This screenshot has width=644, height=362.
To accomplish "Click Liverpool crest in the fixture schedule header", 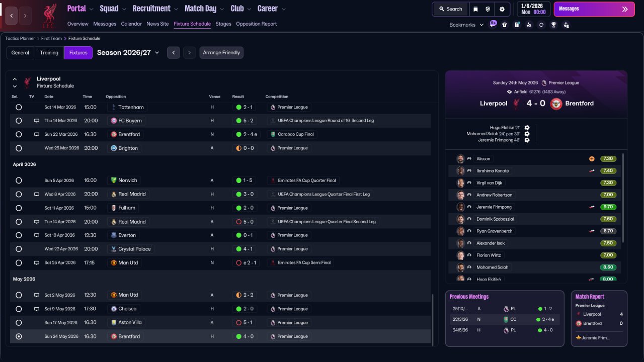I will point(28,82).
